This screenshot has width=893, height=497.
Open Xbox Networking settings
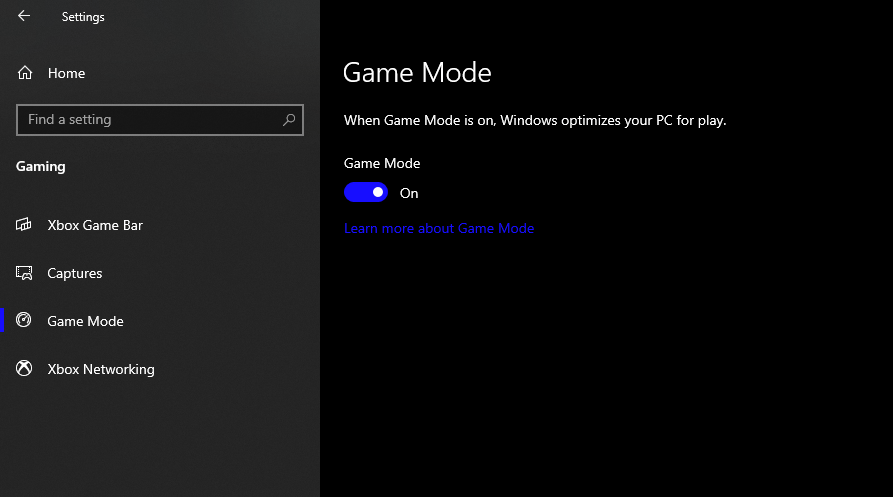click(x=101, y=369)
